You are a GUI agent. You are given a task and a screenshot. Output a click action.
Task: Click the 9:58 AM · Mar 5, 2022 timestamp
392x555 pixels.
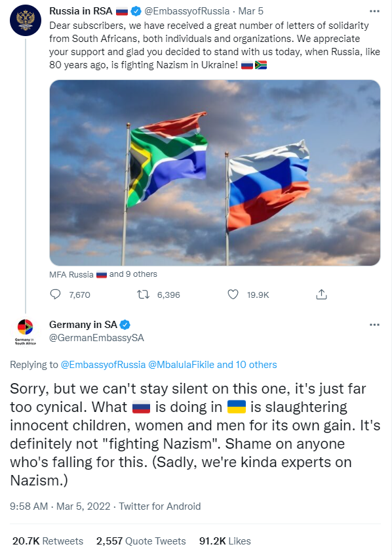tap(60, 506)
